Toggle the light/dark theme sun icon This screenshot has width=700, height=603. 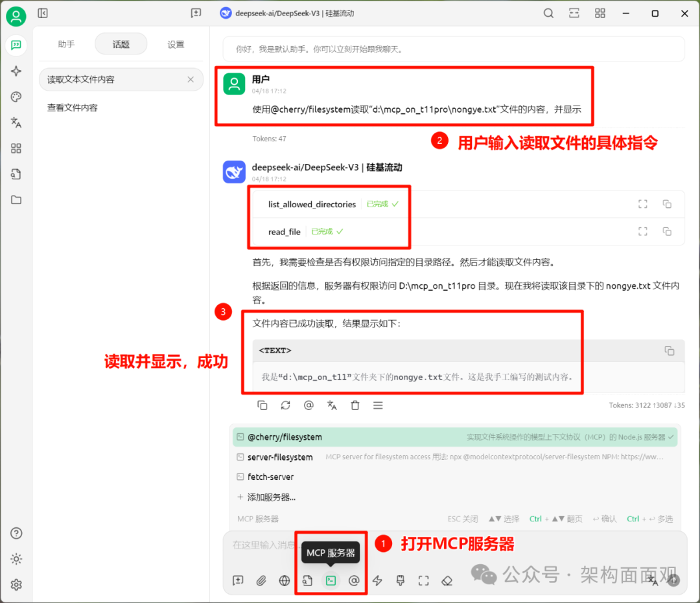pos(16,559)
